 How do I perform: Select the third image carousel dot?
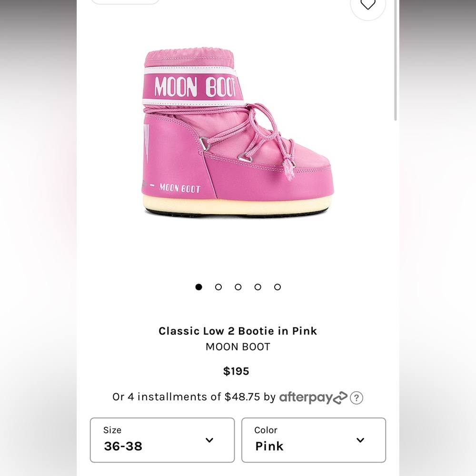238,287
